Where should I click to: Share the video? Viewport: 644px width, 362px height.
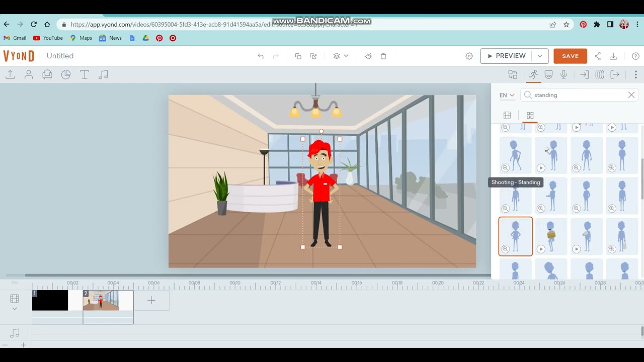[x=598, y=56]
